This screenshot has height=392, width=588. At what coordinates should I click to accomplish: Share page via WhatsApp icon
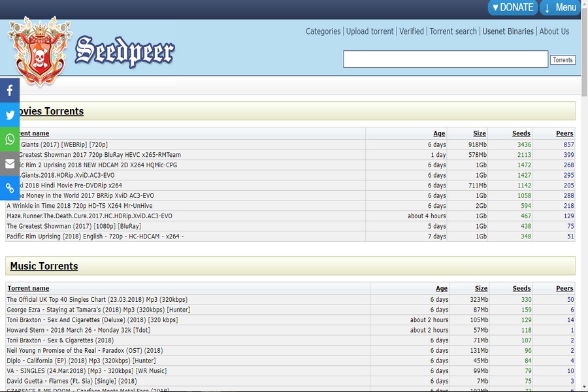pos(10,139)
